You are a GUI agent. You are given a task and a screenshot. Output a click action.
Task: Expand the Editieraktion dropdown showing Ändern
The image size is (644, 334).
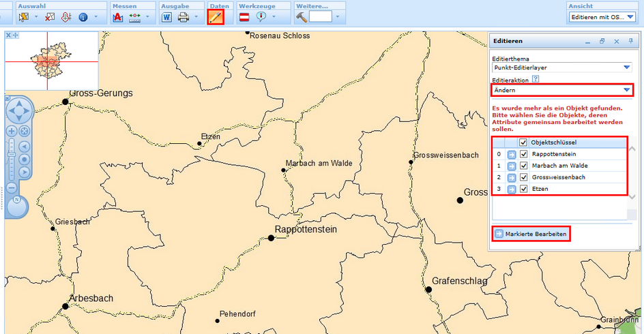click(x=561, y=90)
